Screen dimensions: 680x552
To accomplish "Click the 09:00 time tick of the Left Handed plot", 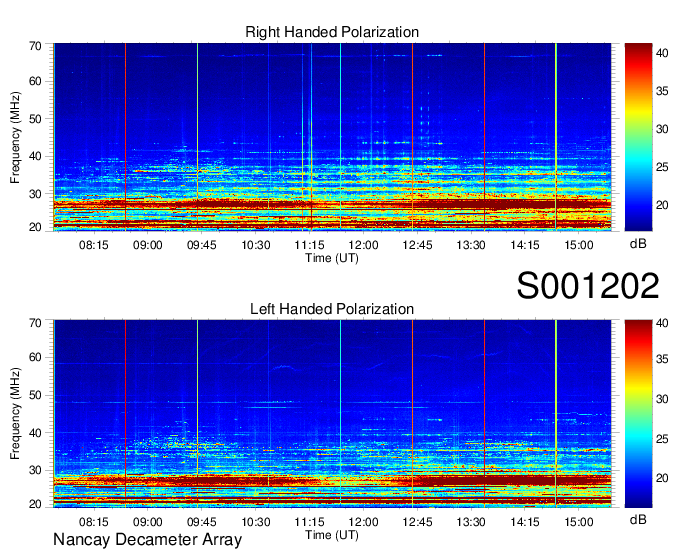I will point(147,522).
